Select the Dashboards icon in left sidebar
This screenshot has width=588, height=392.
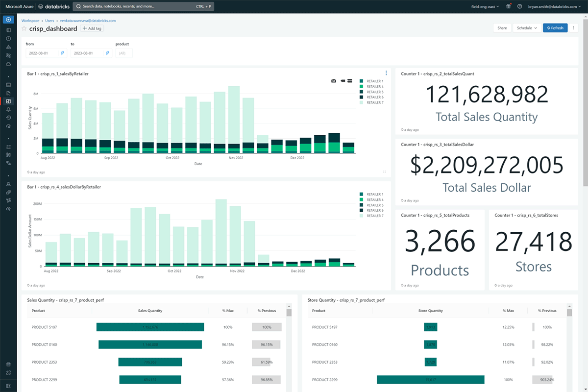tap(8, 101)
